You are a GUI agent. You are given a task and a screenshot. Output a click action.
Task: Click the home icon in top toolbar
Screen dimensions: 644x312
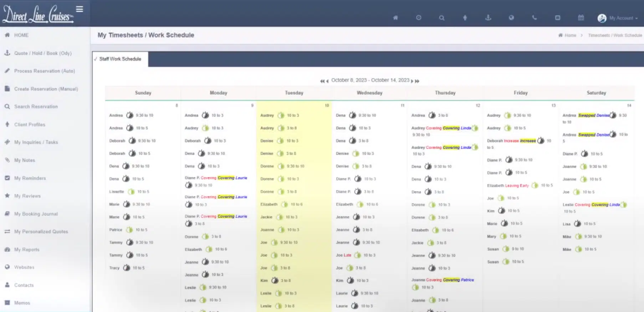395,18
